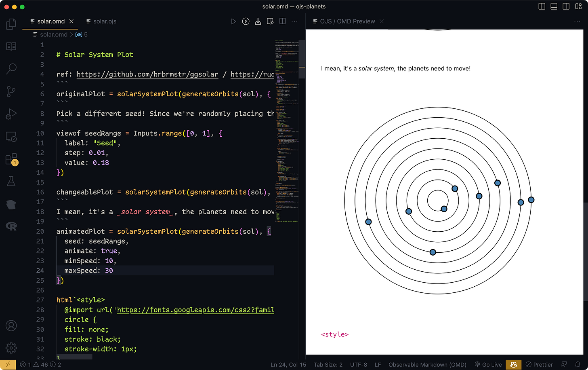Open Customize Layout icon in title bar

(x=578, y=6)
